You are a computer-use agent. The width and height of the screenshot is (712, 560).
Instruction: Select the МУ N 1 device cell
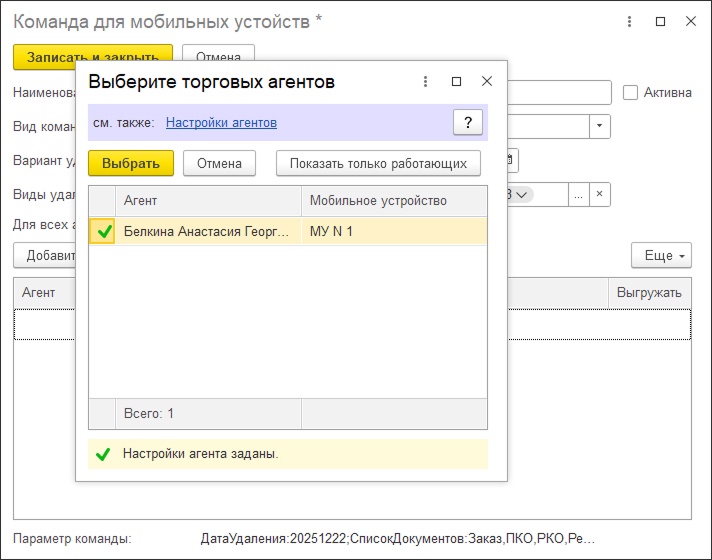[394, 232]
